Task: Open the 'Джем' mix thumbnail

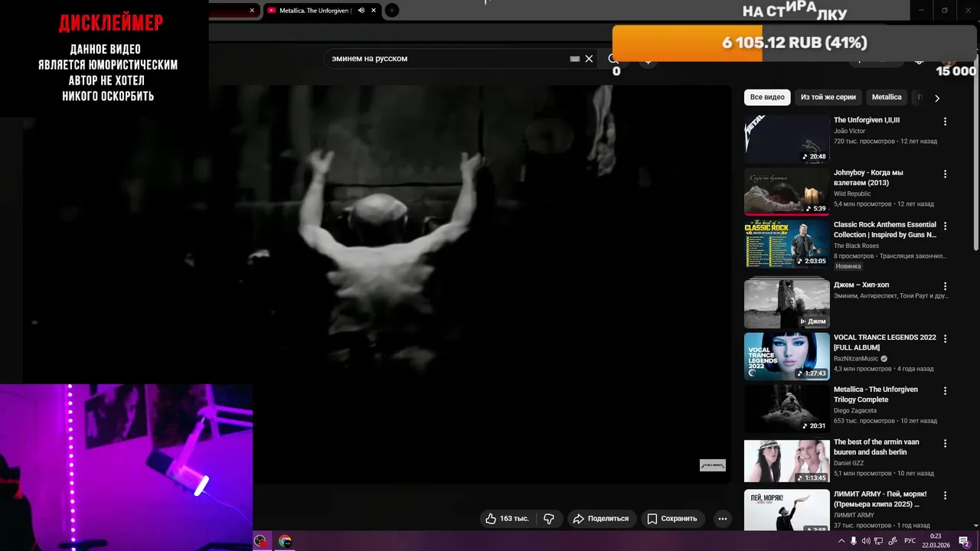Action: pyautogui.click(x=786, y=303)
